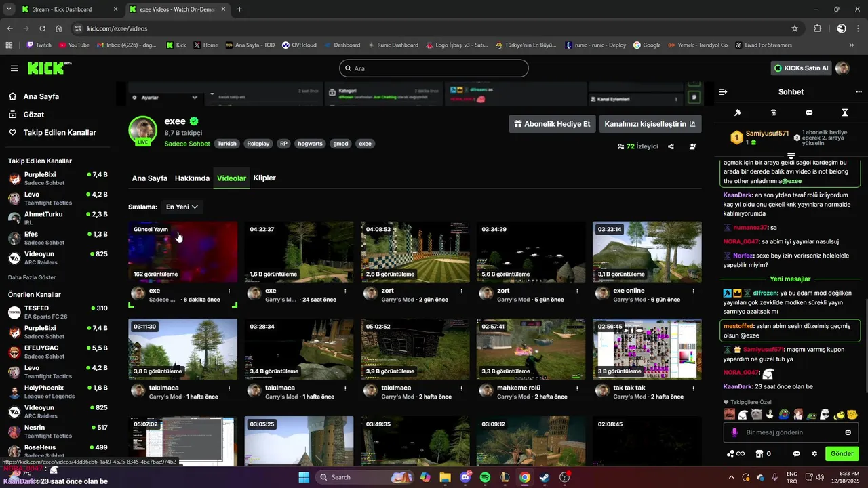Go to 'Gözat' in the sidebar
Screen dimensions: 868x488
[34, 115]
